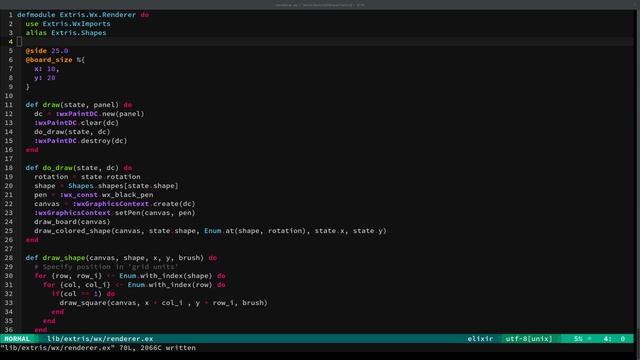Click 'if(col == 1) do' line
The height and width of the screenshot is (360, 640).
pos(83,294)
